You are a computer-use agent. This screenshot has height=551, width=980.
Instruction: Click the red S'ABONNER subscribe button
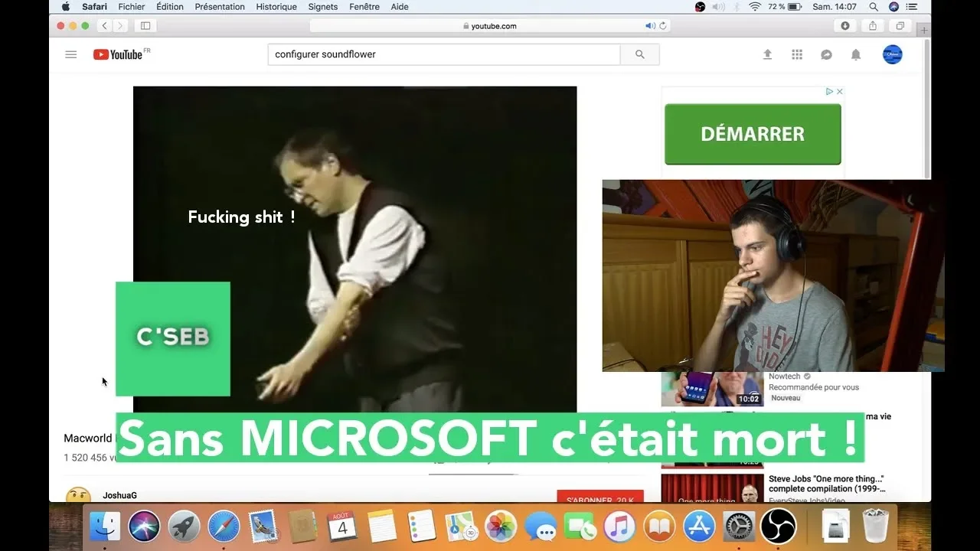pyautogui.click(x=600, y=497)
